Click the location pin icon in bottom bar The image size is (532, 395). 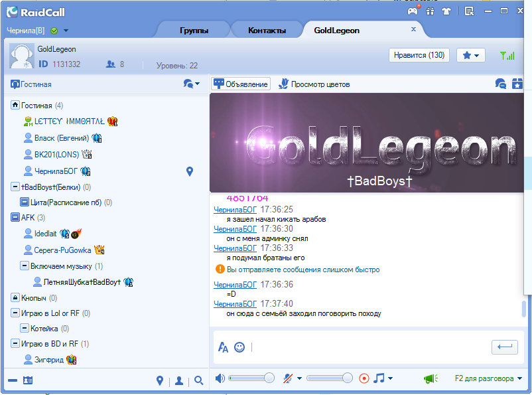tap(160, 381)
